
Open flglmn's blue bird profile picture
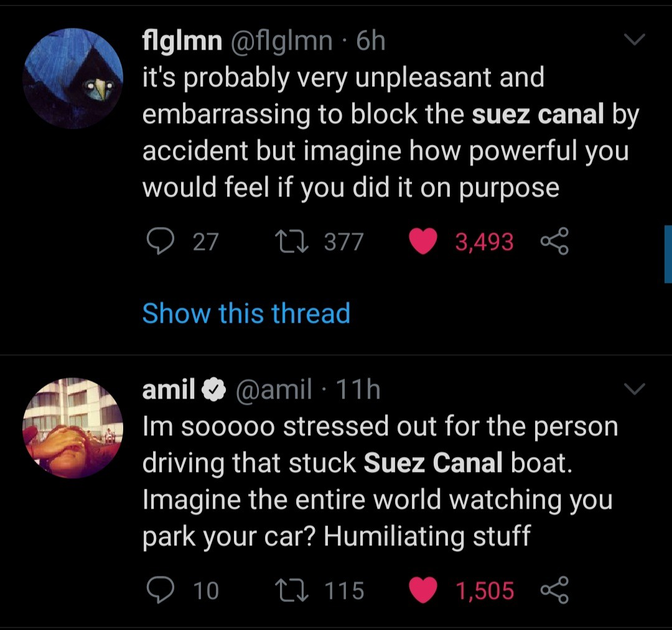tap(73, 78)
